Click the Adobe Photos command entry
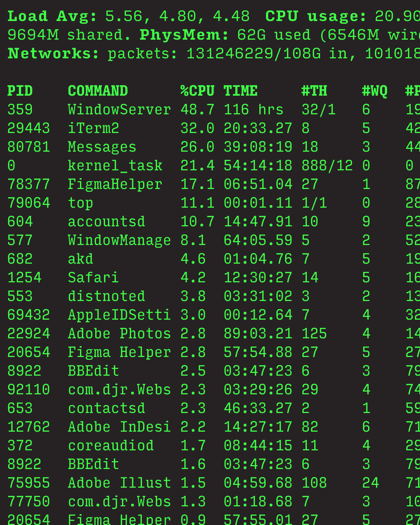Viewport: 420px width, 525px height. tap(119, 334)
